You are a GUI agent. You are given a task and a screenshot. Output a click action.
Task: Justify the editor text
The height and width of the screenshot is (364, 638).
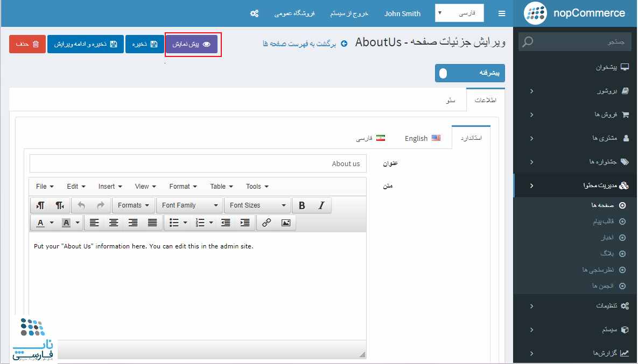(x=152, y=223)
